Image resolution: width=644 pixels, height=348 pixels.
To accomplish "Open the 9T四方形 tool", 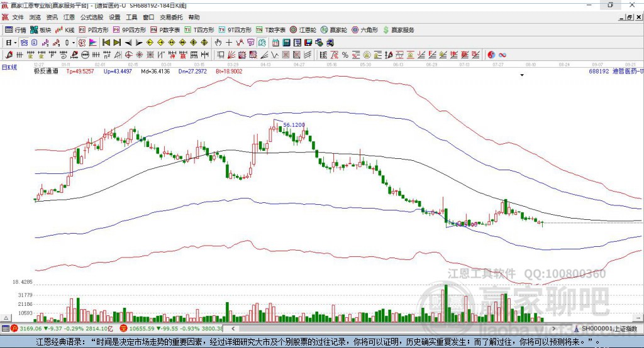I will 235,30.
